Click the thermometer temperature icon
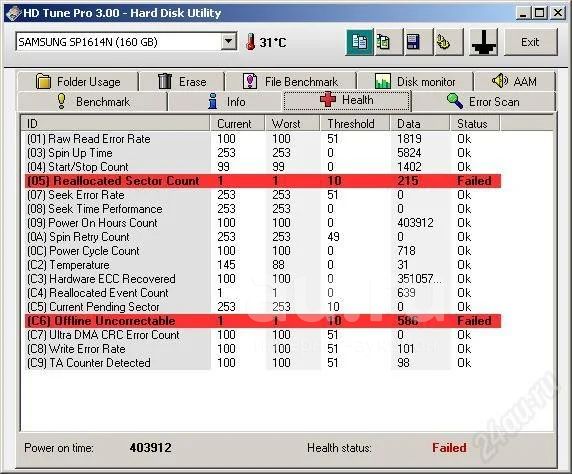The width and height of the screenshot is (572, 474). [x=250, y=42]
